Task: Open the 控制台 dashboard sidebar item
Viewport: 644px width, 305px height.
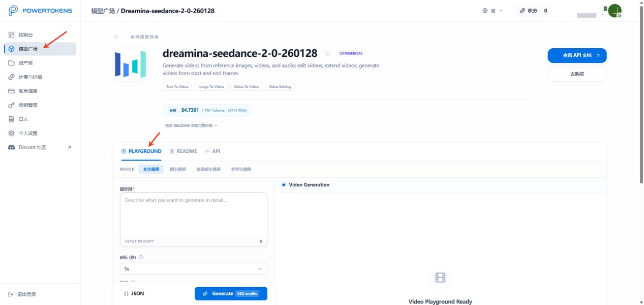Action: pyautogui.click(x=40, y=35)
